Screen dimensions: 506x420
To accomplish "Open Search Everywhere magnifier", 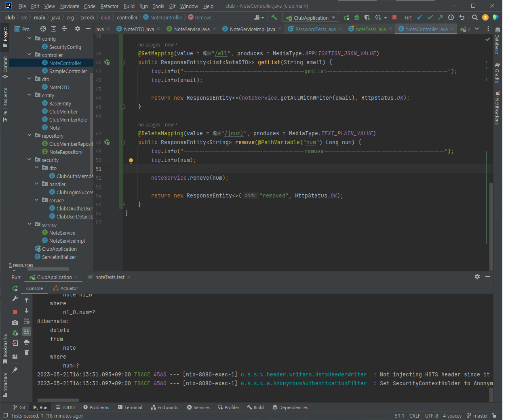I will (x=475, y=17).
